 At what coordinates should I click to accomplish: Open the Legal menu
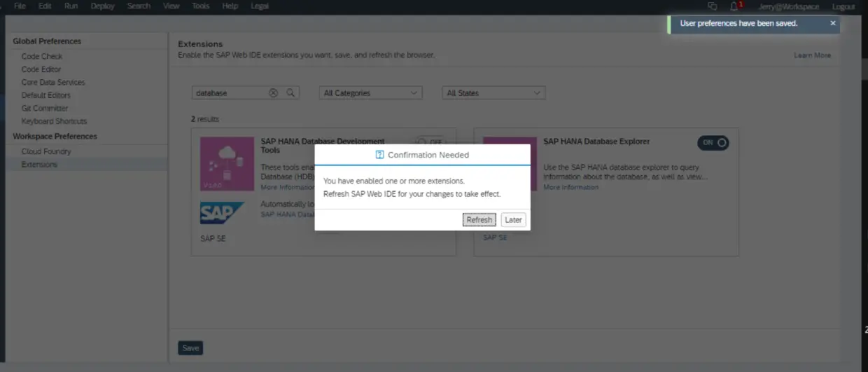(260, 6)
